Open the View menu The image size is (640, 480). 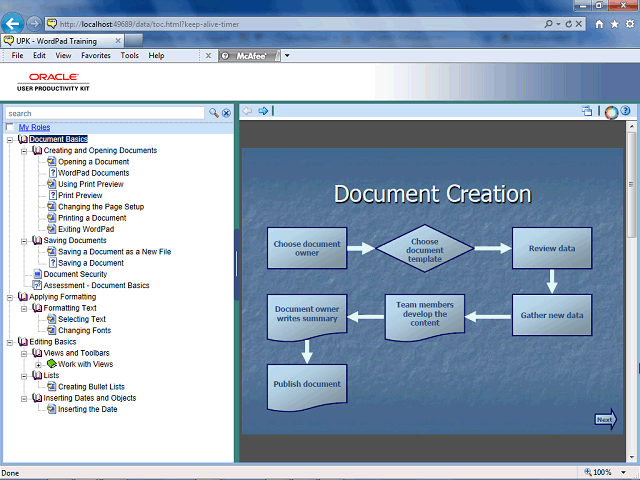pyautogui.click(x=63, y=56)
